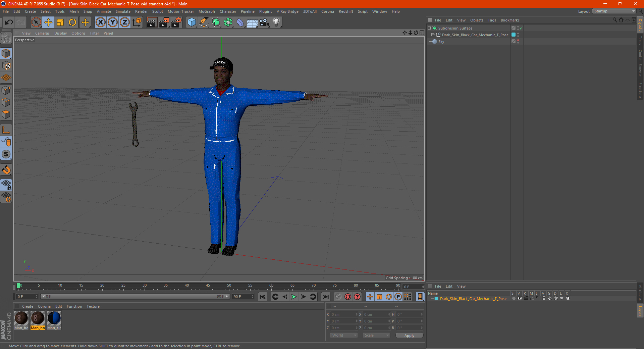Select Points mode in left sidebar

(6, 90)
